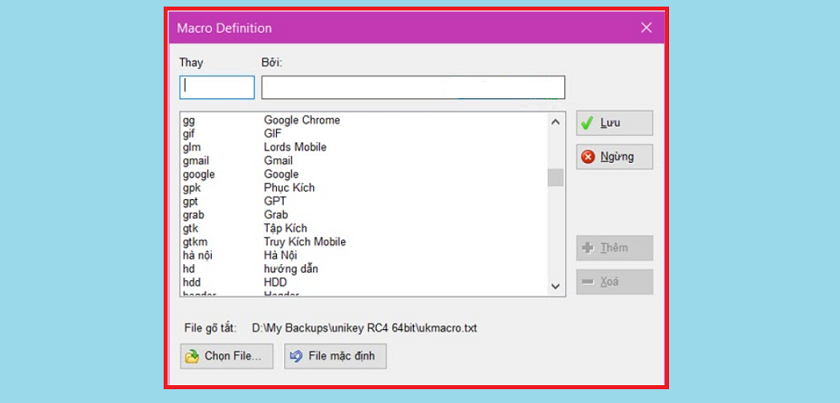Select the grab macro entry
The width and height of the screenshot is (840, 403).
pos(300,215)
